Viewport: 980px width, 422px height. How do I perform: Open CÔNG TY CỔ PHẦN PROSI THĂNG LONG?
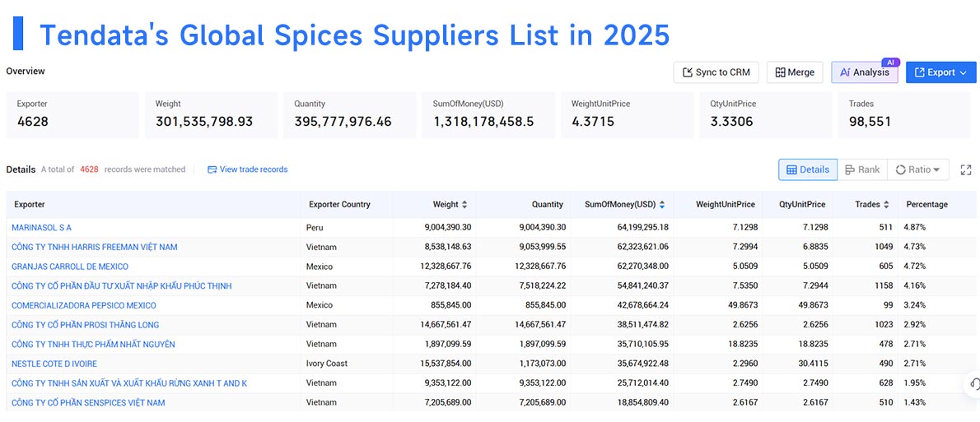[86, 325]
